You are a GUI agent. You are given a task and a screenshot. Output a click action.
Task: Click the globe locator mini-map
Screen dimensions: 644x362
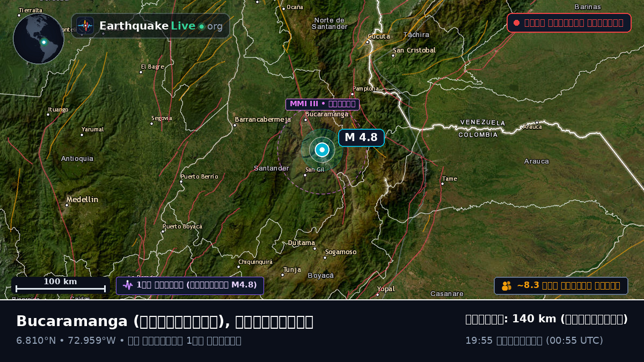(39, 39)
